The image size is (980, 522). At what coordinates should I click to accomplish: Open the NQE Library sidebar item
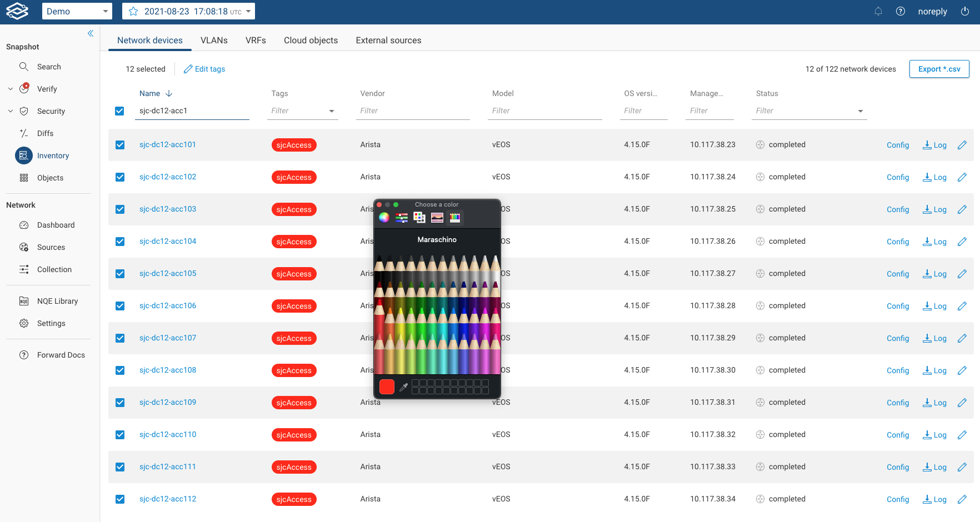[57, 301]
